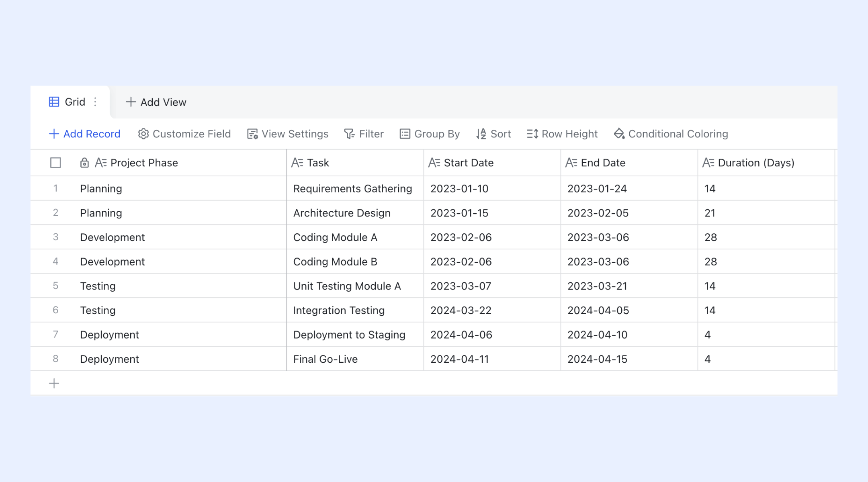Click the Unit Testing Module A cell
Viewport: 868px width, 482px height.
tap(355, 286)
